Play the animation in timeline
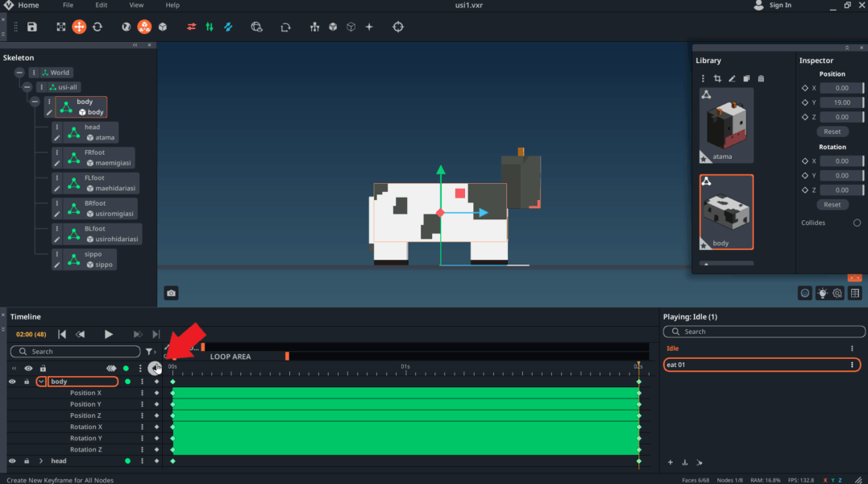Viewport: 868px width, 484px height. click(x=109, y=334)
